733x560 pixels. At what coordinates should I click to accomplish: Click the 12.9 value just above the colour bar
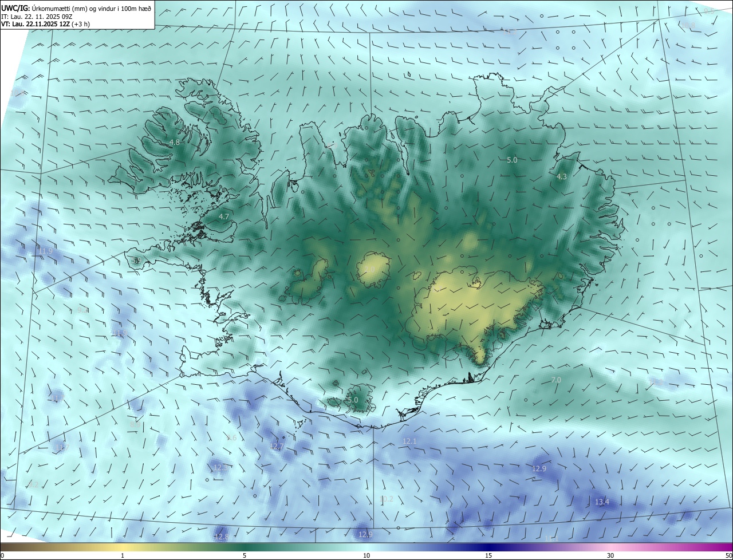coord(365,534)
